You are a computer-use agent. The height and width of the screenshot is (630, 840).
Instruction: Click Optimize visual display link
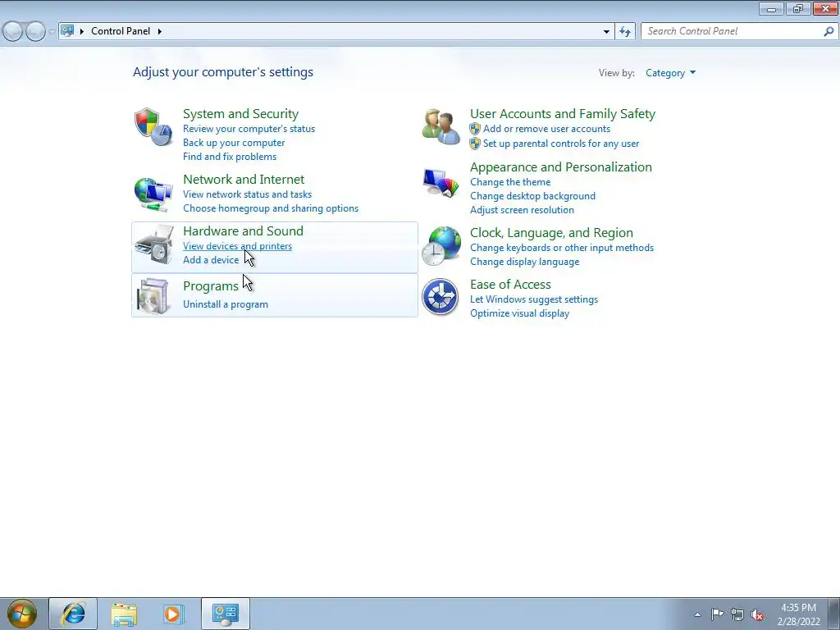519,313
